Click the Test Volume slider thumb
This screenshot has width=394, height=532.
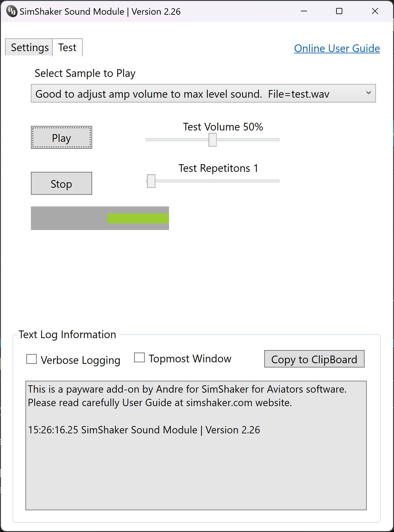click(x=213, y=140)
